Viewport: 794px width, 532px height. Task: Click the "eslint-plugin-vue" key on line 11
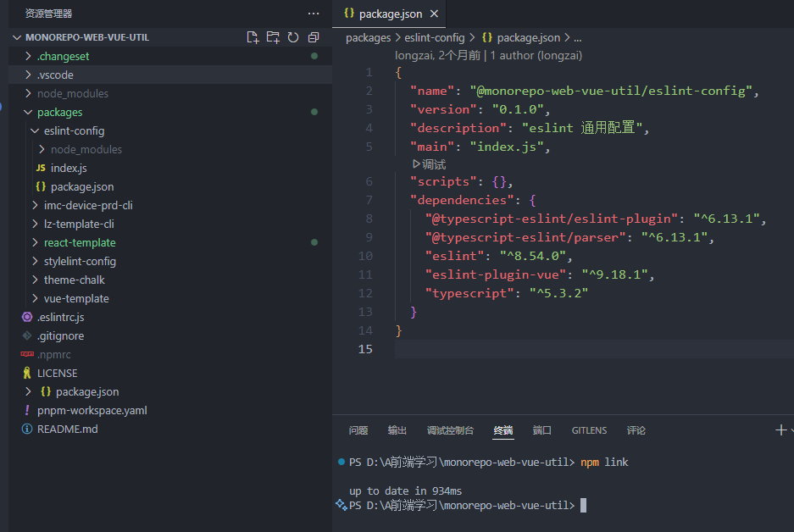click(x=496, y=274)
